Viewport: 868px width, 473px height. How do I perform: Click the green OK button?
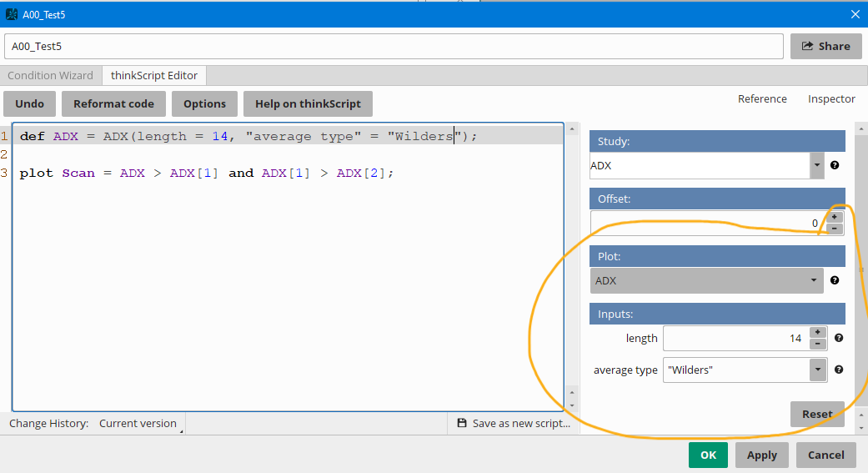point(708,455)
